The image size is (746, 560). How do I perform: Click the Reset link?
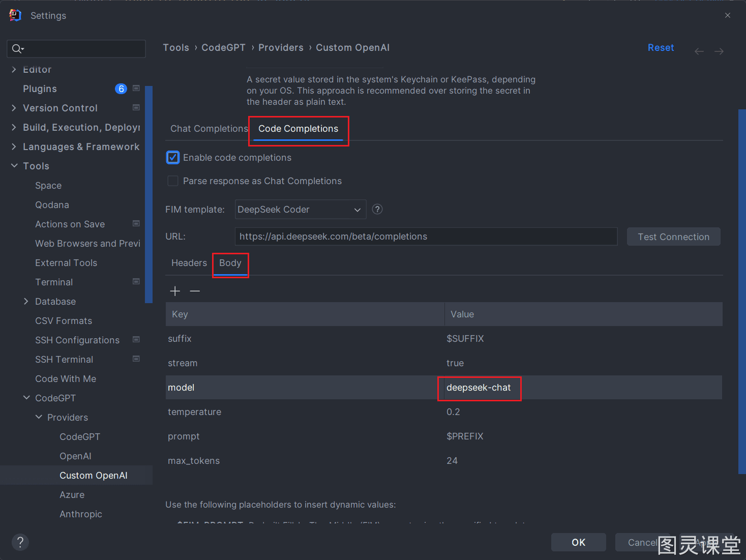click(x=661, y=47)
